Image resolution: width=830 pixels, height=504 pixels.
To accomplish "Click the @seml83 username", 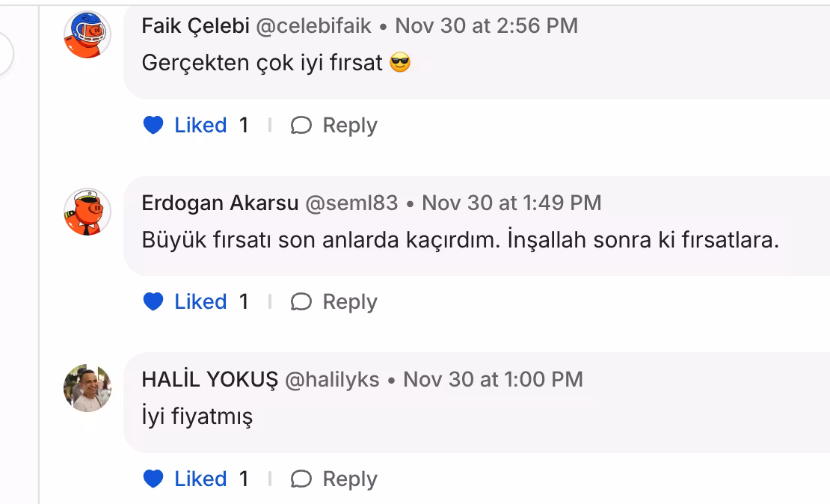I will click(351, 203).
